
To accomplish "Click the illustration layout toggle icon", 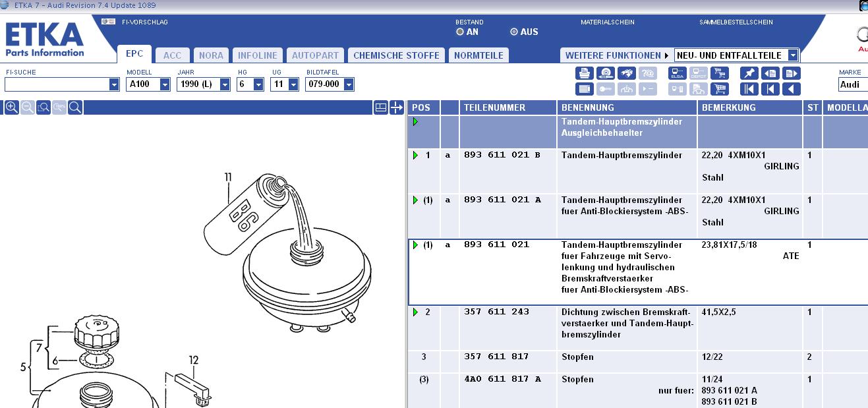I will click(380, 107).
